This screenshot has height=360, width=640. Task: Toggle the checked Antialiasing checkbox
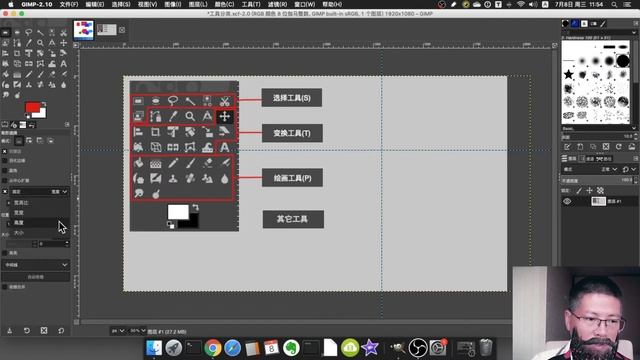[5, 151]
